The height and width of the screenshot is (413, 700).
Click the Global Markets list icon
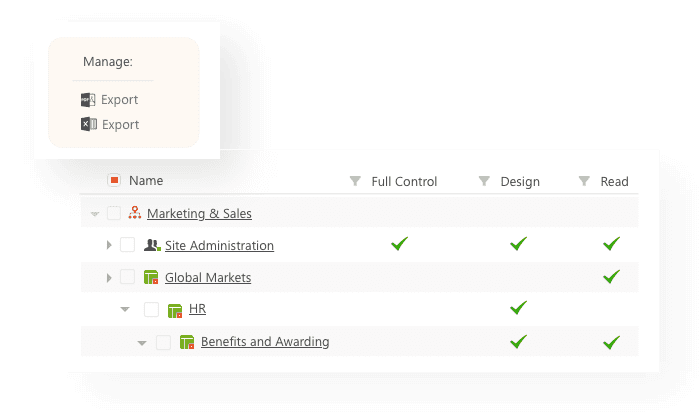click(152, 277)
